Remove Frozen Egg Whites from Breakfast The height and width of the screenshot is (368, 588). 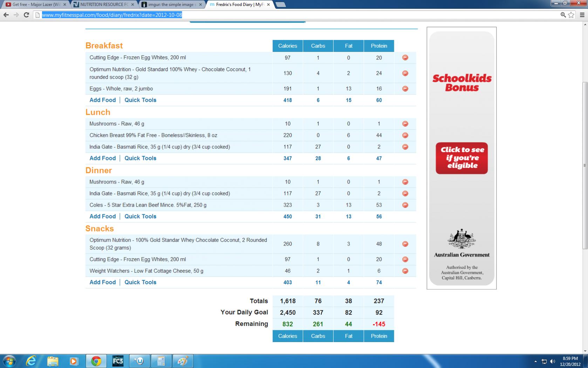[x=405, y=58]
